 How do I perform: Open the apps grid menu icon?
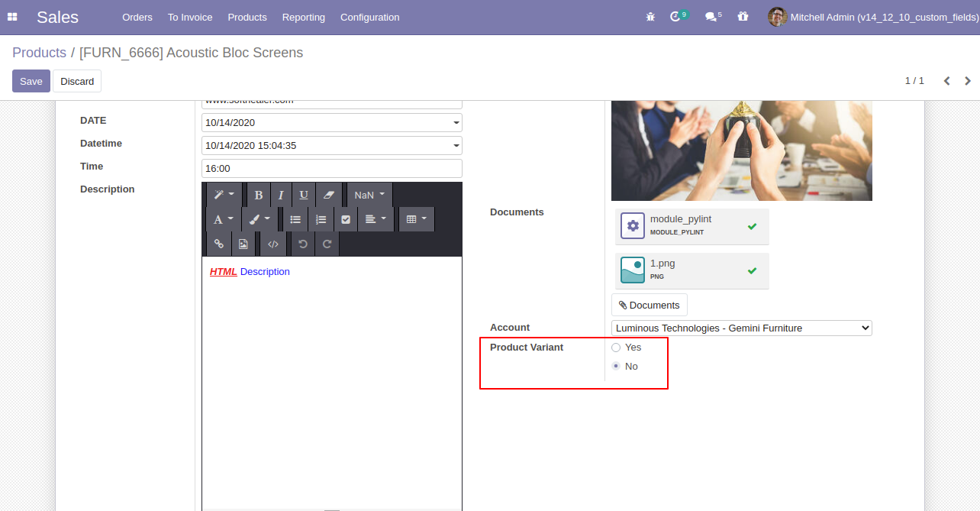point(12,17)
